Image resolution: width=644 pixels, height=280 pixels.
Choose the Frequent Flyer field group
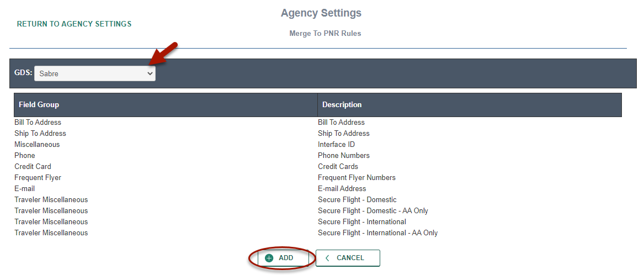(38, 178)
